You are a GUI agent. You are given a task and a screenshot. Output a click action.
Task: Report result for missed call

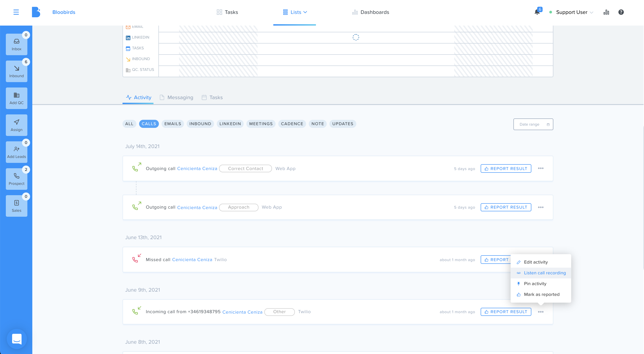[496, 260]
